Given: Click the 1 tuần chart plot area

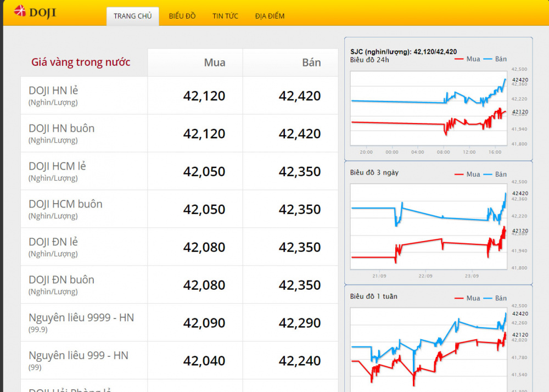Looking at the screenshot, I should (429, 350).
